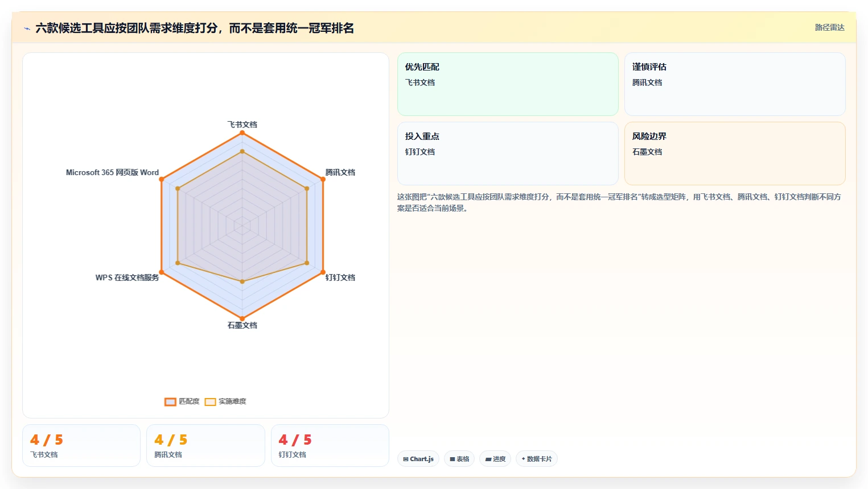This screenshot has height=489, width=868.
Task: Click the 投入重点 card heading
Action: point(422,136)
